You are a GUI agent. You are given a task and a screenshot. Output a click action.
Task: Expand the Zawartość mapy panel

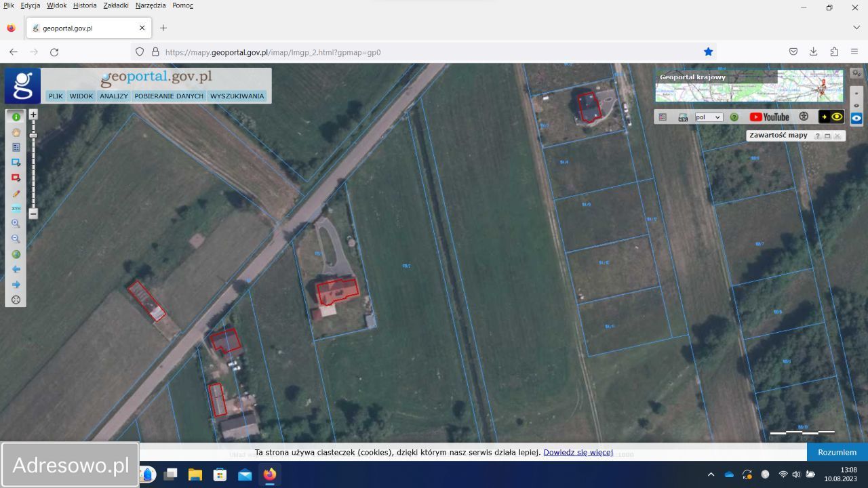point(827,136)
